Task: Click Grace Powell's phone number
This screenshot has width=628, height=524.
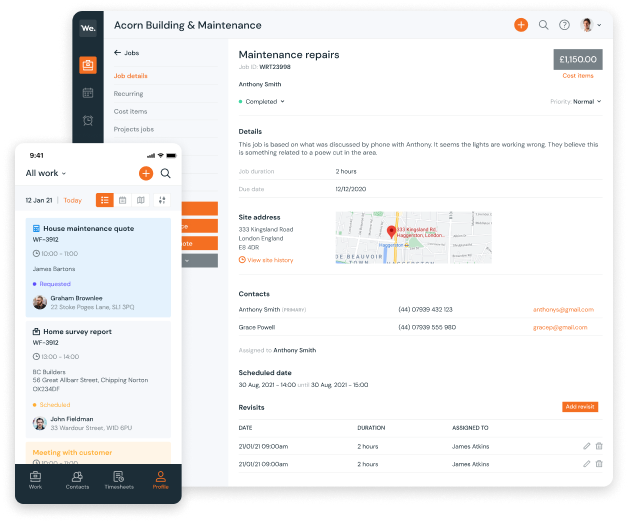Action: [x=427, y=327]
